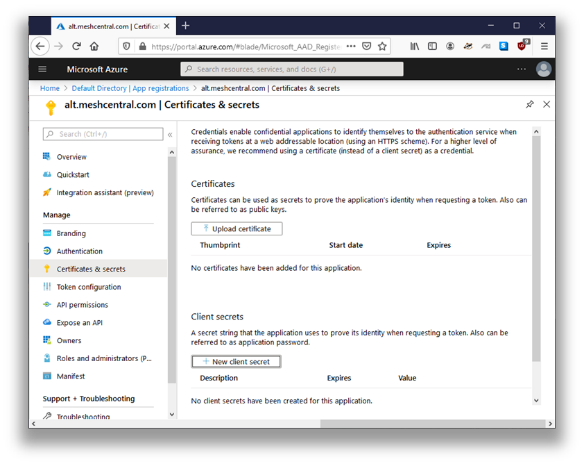Screen dimensions: 584x466
Task: Click the Upload certificate button
Action: (237, 229)
